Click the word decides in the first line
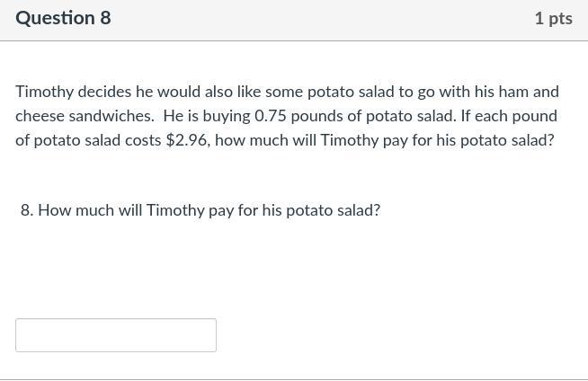Screen dimensions: 588x381 104,92
